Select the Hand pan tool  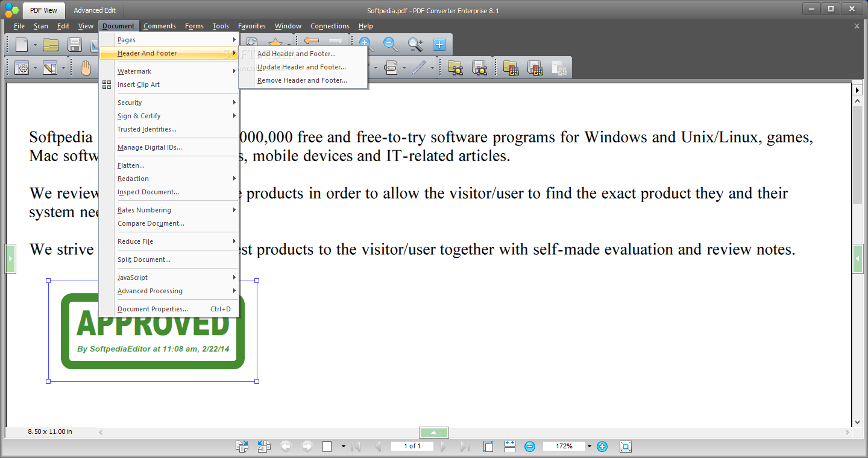[x=86, y=68]
